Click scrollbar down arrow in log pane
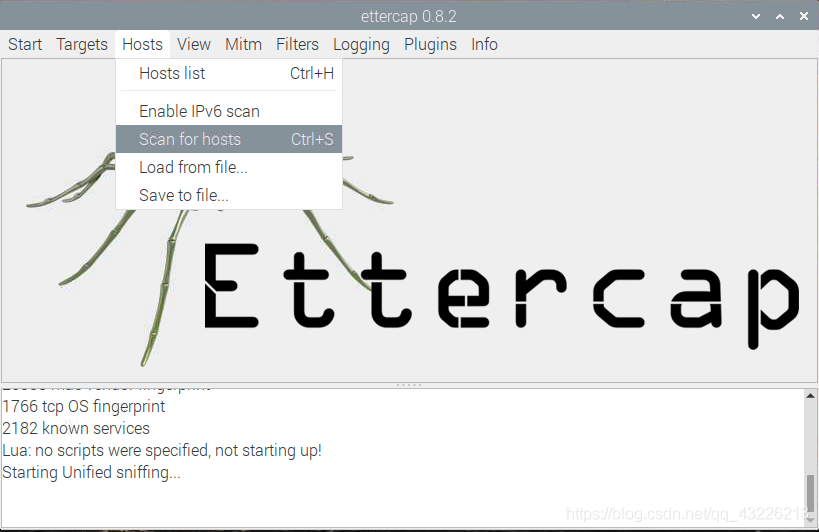The height and width of the screenshot is (532, 819). [810, 520]
